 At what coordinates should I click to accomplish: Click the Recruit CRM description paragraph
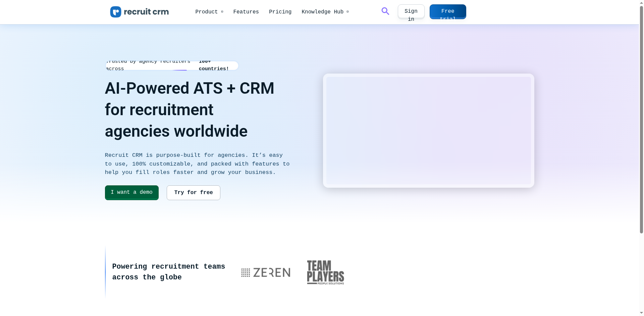coord(197,164)
